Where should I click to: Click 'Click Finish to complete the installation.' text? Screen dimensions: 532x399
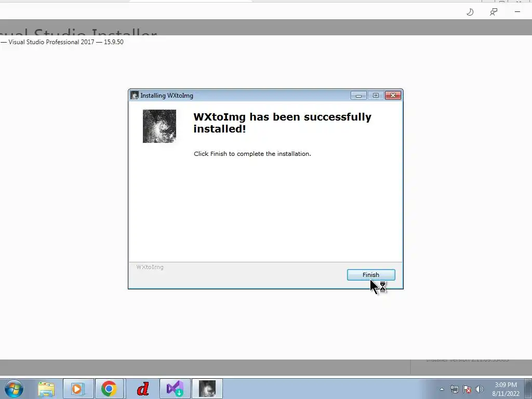[x=252, y=154]
